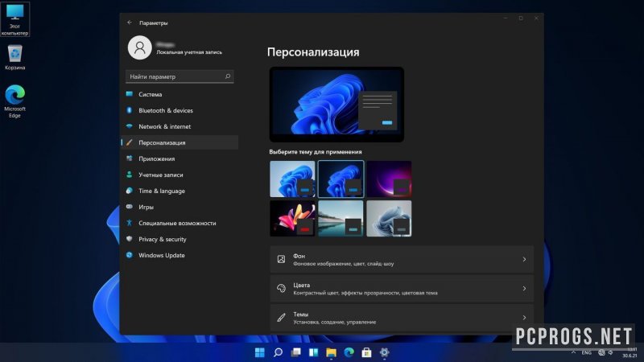Show hidden tray icons chevron
The height and width of the screenshot is (362, 644).
click(x=573, y=352)
